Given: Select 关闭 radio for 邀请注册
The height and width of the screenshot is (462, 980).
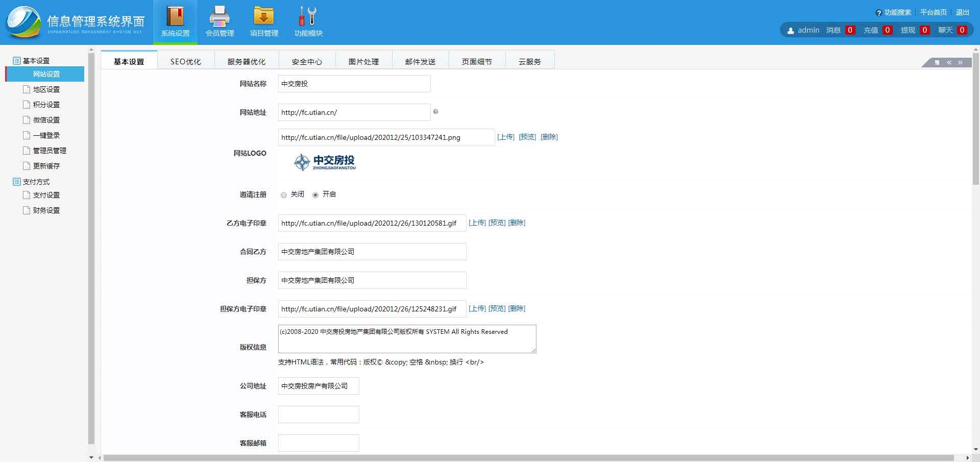Looking at the screenshot, I should (x=284, y=195).
